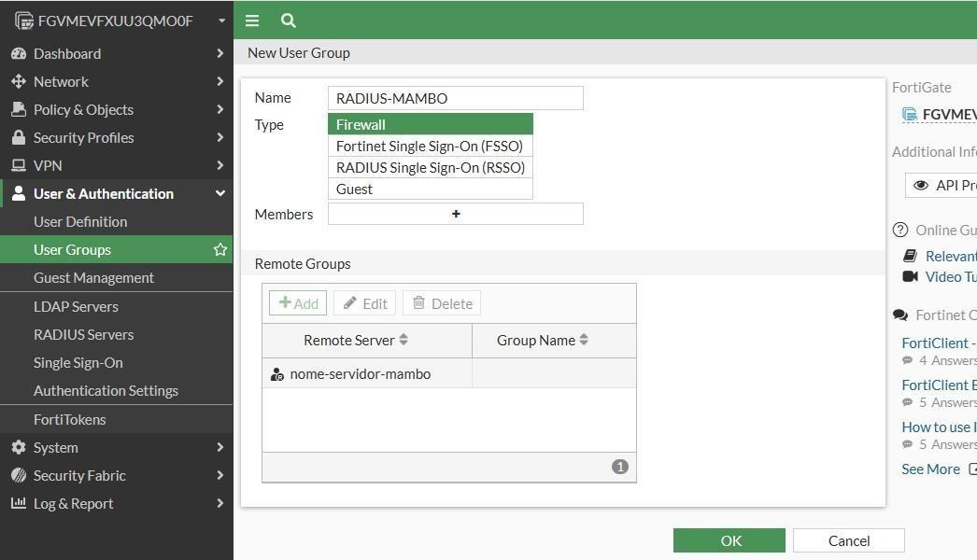Click the Network arrows icon

pos(19,81)
